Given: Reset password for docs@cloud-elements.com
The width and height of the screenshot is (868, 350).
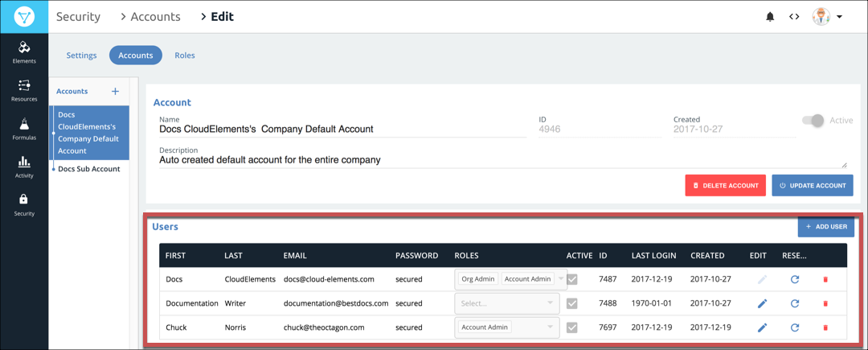Looking at the screenshot, I should pos(794,279).
